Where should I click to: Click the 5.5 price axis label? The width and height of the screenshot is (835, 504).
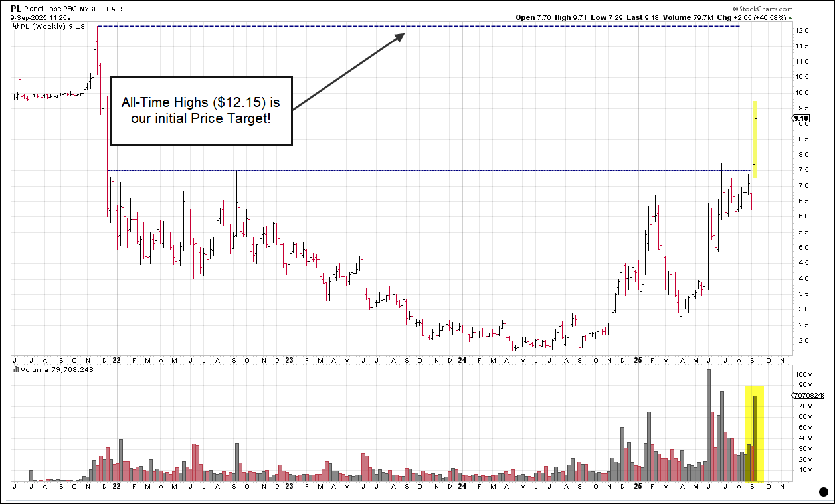coord(802,232)
